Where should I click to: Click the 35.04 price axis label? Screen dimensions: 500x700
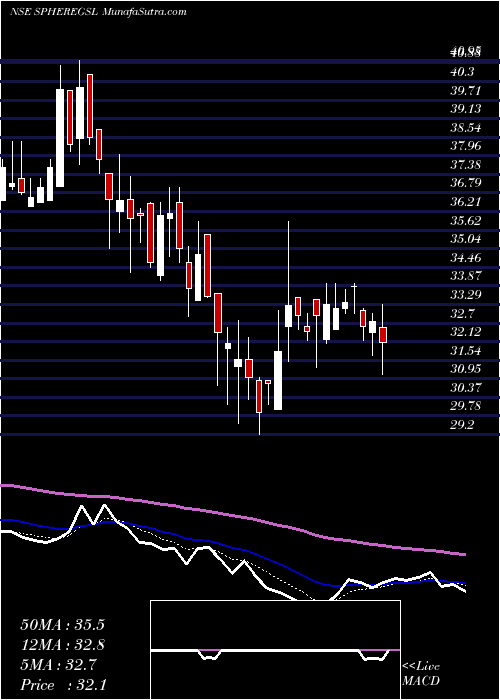[x=465, y=239]
